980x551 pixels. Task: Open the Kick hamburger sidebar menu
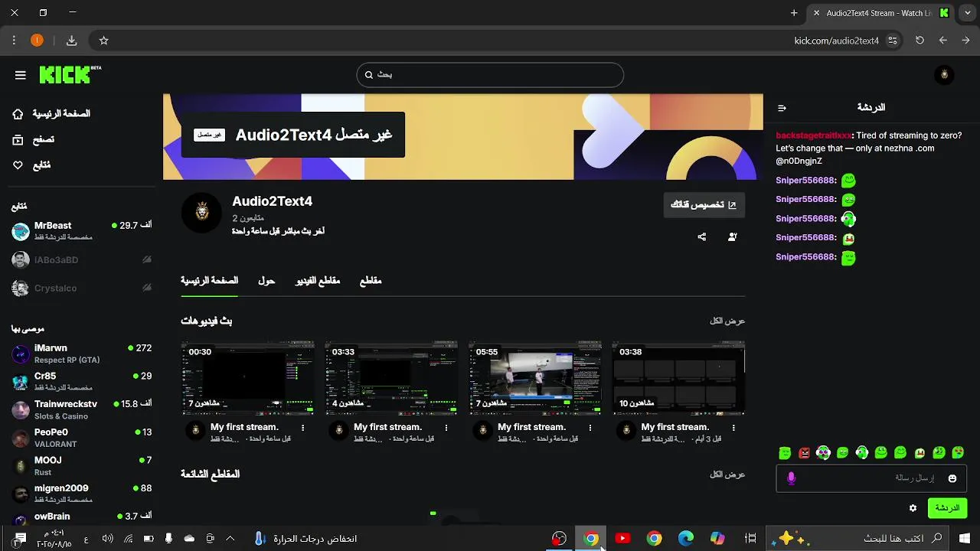pyautogui.click(x=21, y=75)
